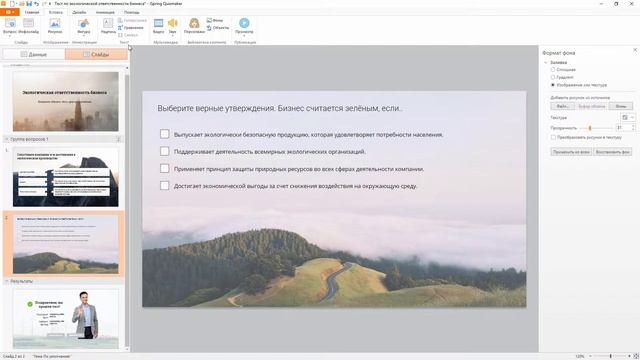Click the zoom slider in status bar
This screenshot has height=360, width=640.
coord(611,356)
